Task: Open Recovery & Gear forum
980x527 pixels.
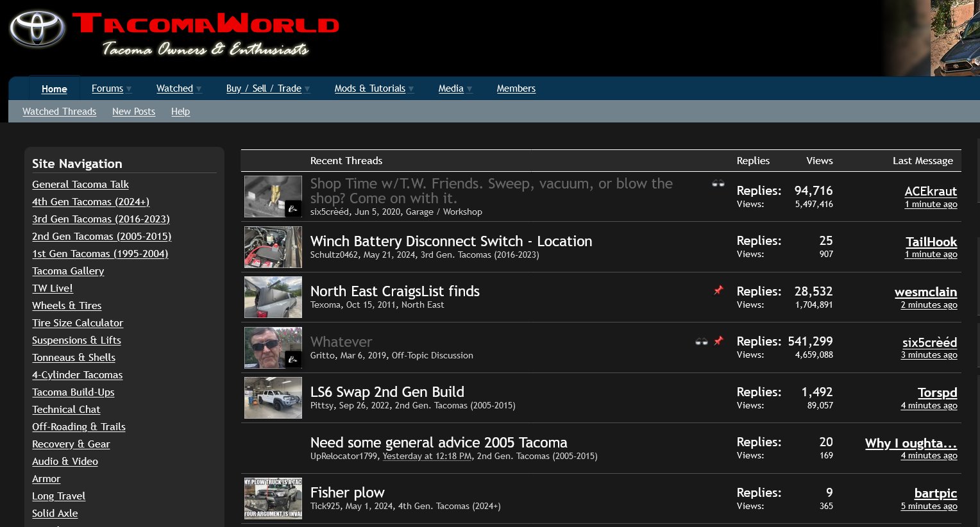Action: [x=71, y=444]
